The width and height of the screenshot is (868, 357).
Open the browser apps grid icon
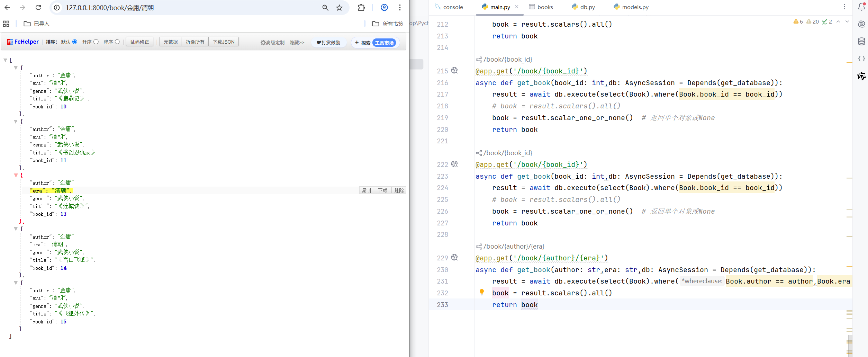pyautogui.click(x=6, y=24)
